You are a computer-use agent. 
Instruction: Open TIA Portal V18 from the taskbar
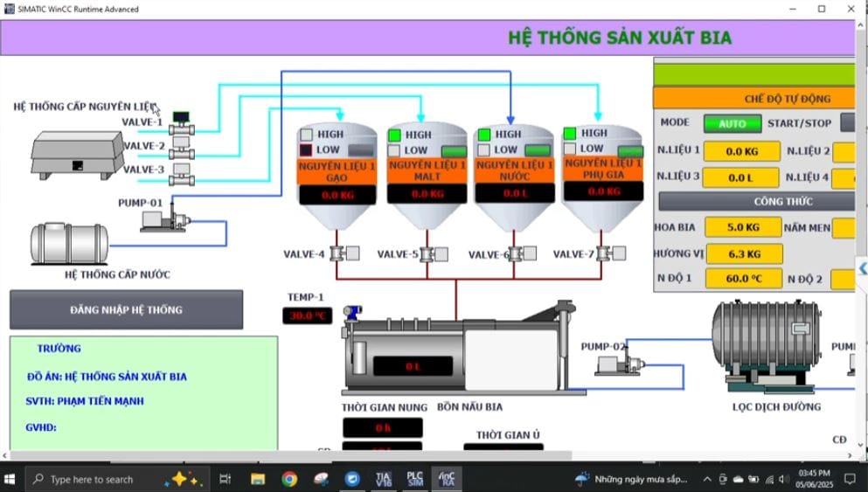tap(383, 479)
